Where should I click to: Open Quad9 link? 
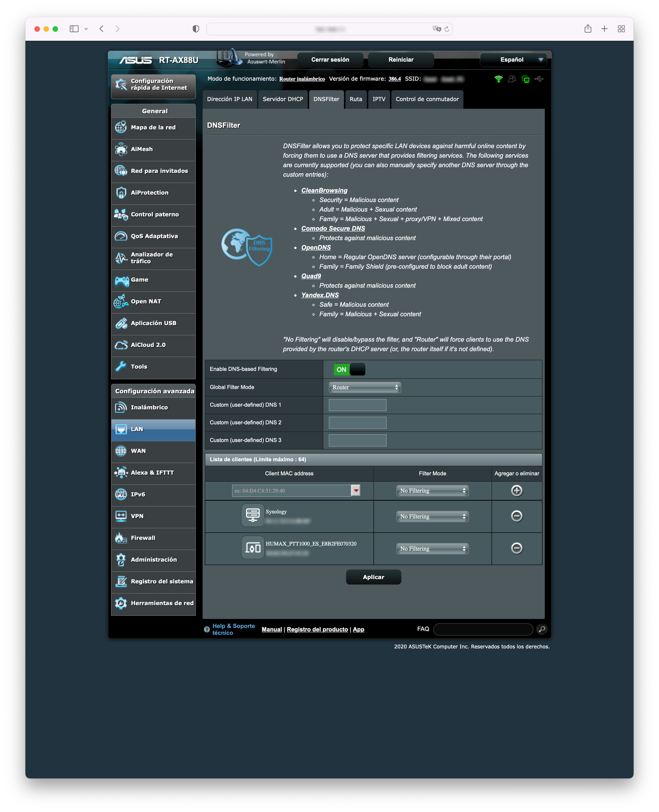311,276
